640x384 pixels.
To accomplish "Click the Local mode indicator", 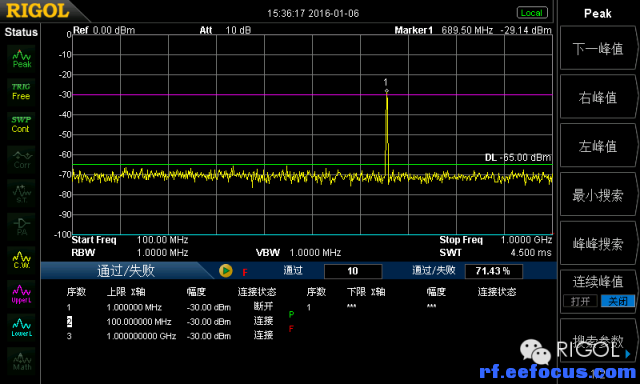I will coord(531,13).
